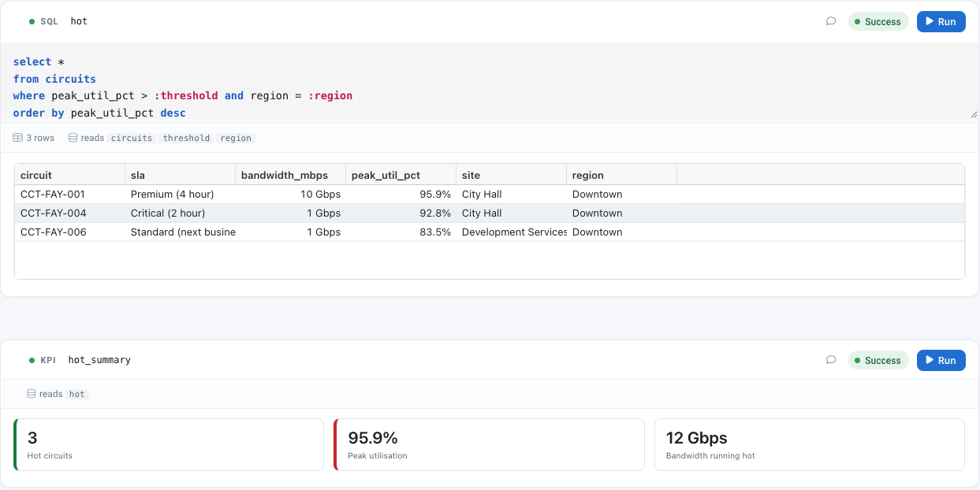Click the Success badge on hot_summary cell

click(x=878, y=360)
